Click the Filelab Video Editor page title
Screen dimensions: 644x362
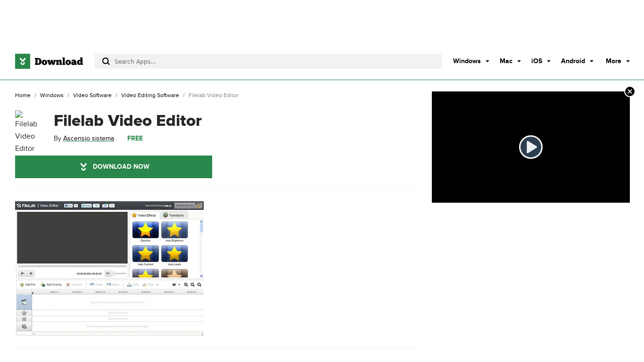tap(128, 121)
